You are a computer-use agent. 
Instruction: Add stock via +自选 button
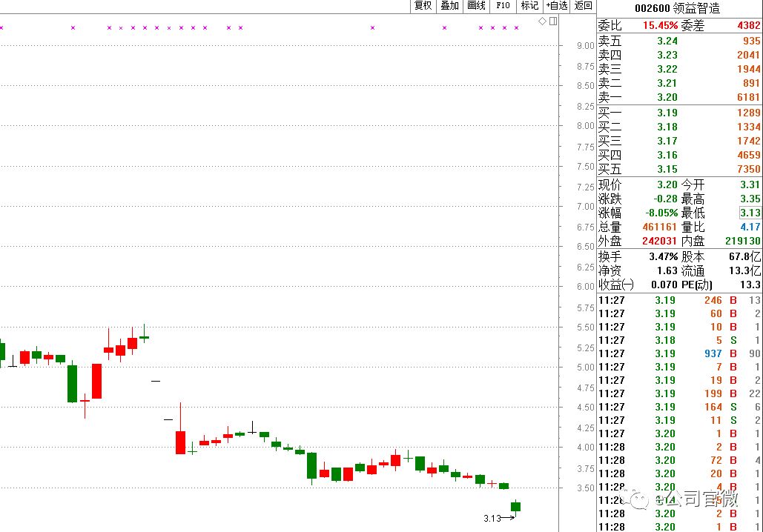pos(557,6)
